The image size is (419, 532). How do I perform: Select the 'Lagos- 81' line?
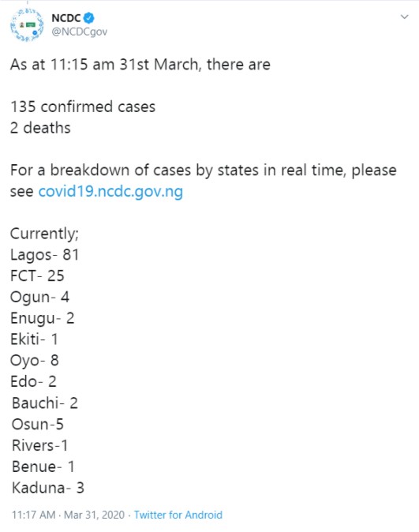coord(44,255)
